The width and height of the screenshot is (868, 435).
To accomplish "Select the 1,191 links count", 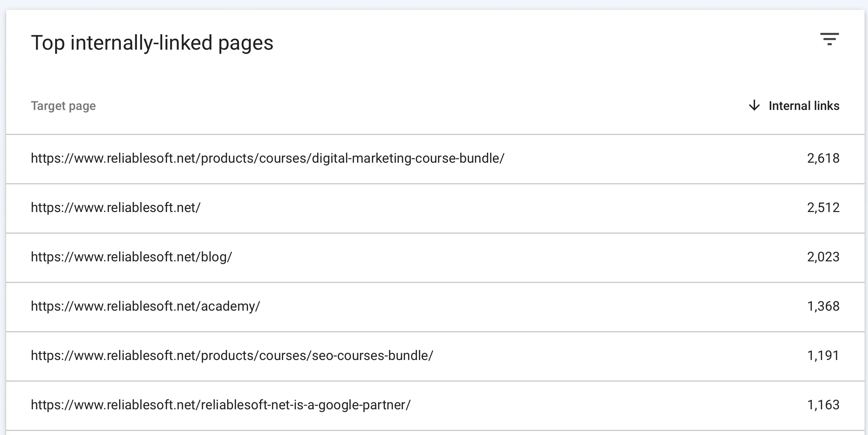I will [x=823, y=356].
